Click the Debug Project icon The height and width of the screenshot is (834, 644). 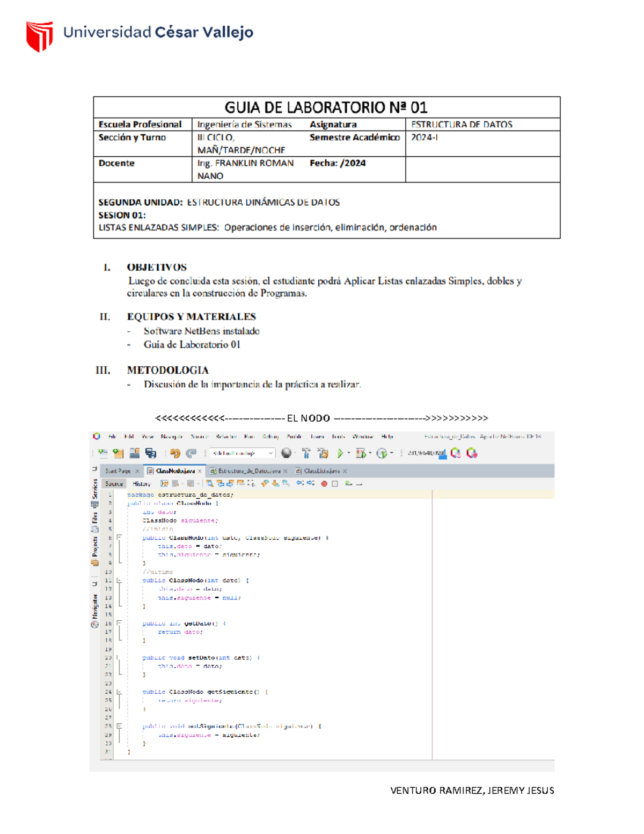(361, 453)
